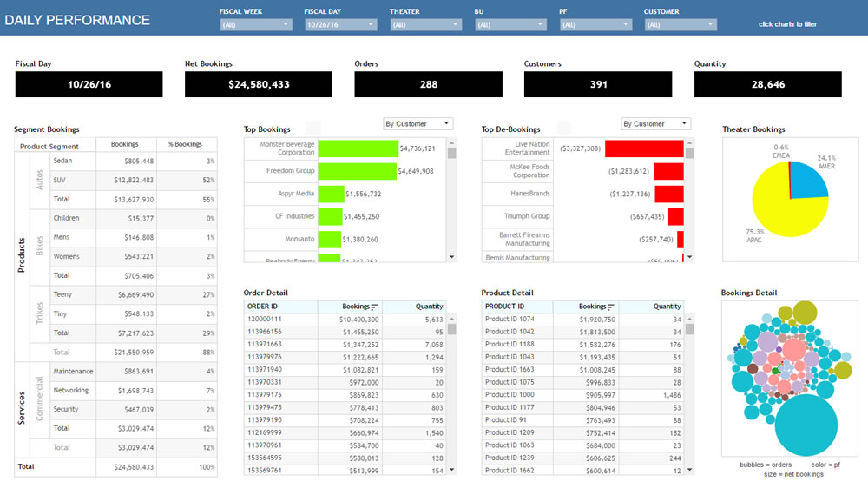
Task: Click the Monster Beverage Corporation green bar
Action: point(358,148)
